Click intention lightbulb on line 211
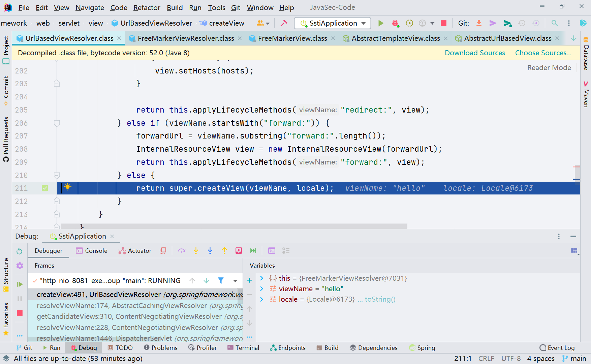Viewport: 591px width, 364px height. (67, 187)
